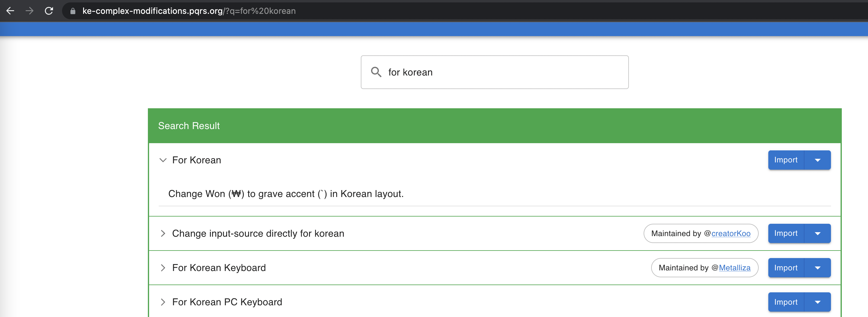Screen dimensions: 868x317
Task: Select the address bar URL
Action: pyautogui.click(x=189, y=11)
